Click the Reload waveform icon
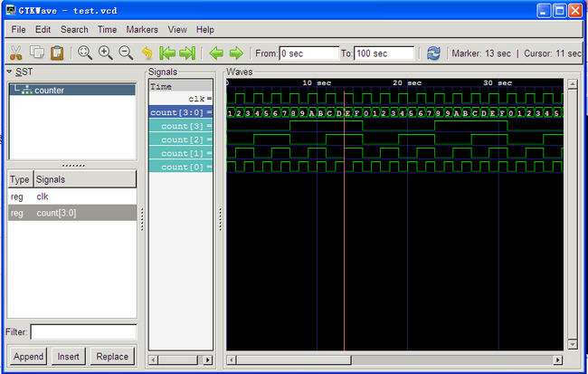This screenshot has height=374, width=588. coord(433,53)
